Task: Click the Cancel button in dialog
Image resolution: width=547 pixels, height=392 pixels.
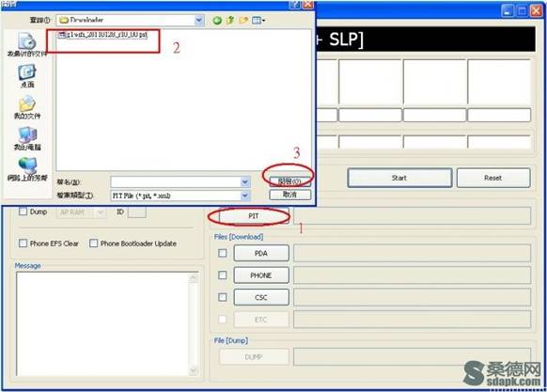Action: pos(289,195)
